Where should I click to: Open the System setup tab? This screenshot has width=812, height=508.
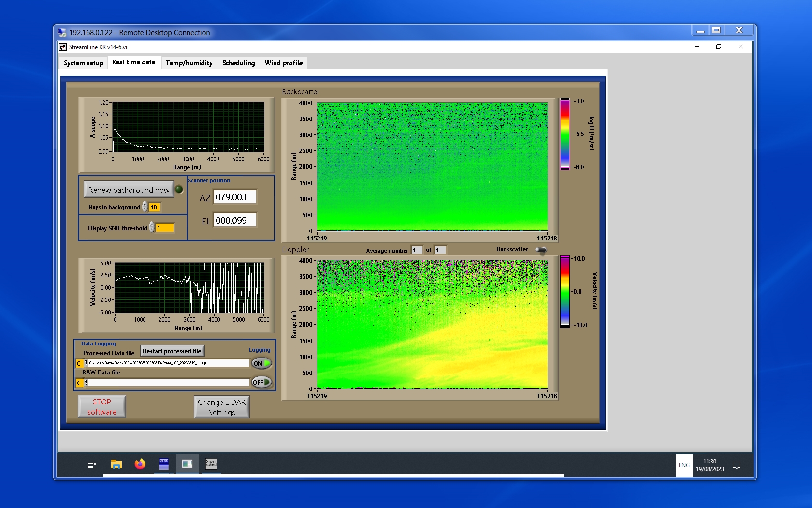click(x=84, y=63)
